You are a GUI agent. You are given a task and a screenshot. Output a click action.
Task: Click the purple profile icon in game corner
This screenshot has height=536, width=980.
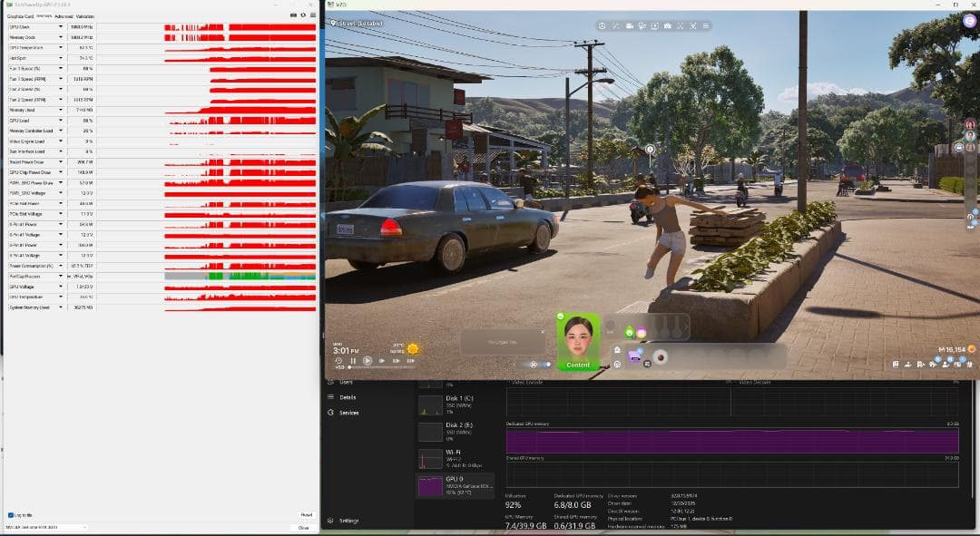[969, 22]
